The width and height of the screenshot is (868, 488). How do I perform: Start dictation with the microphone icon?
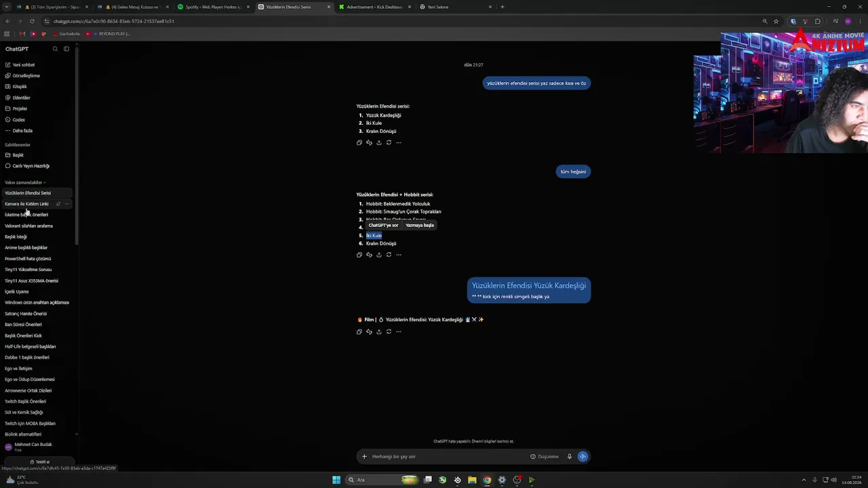coord(570,456)
